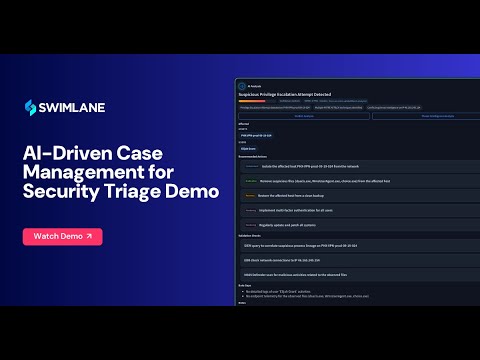Click the left outlined analysis button

(x=304, y=116)
